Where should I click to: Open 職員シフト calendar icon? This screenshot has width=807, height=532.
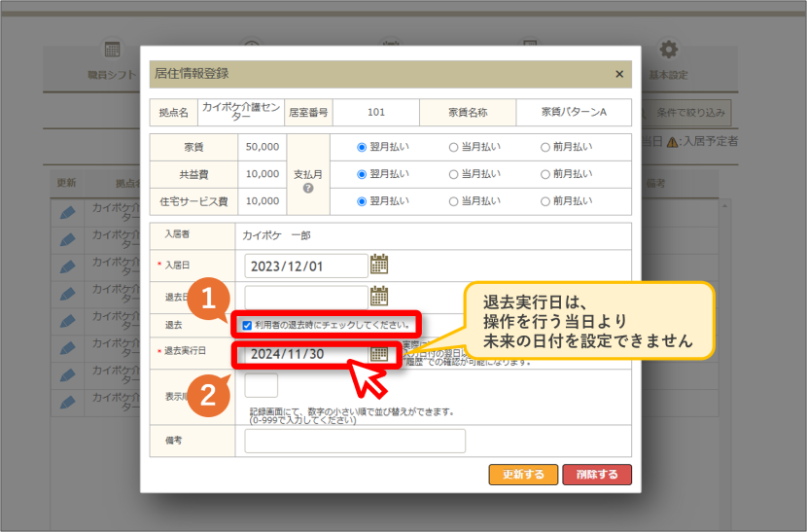click(x=112, y=50)
